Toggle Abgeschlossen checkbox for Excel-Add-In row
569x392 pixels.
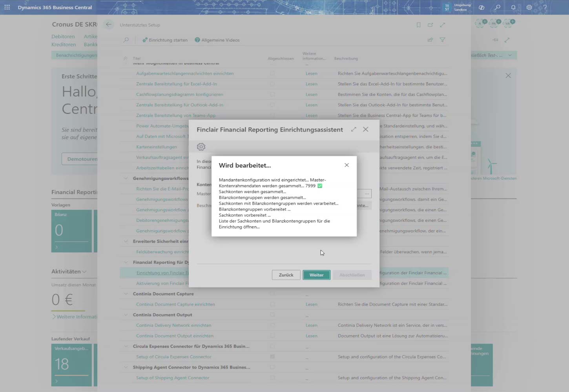point(272,84)
